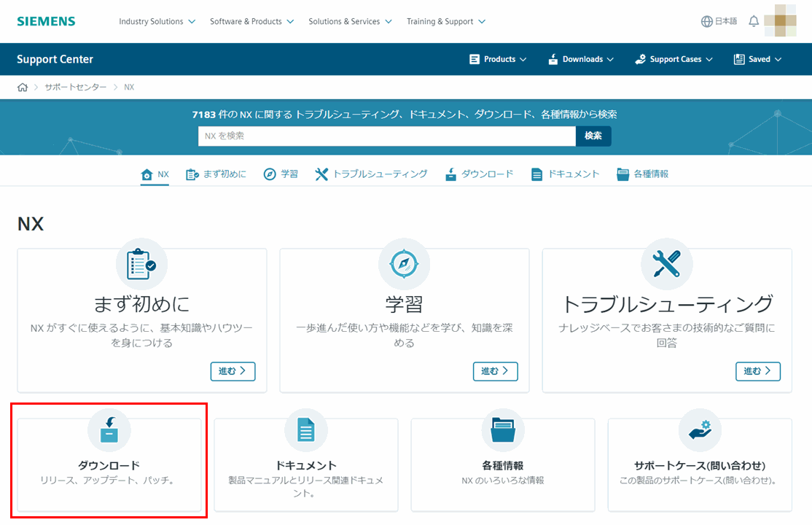Click the 各種情報 tab folder icon
Image resolution: width=812 pixels, height=525 pixels.
(x=622, y=174)
